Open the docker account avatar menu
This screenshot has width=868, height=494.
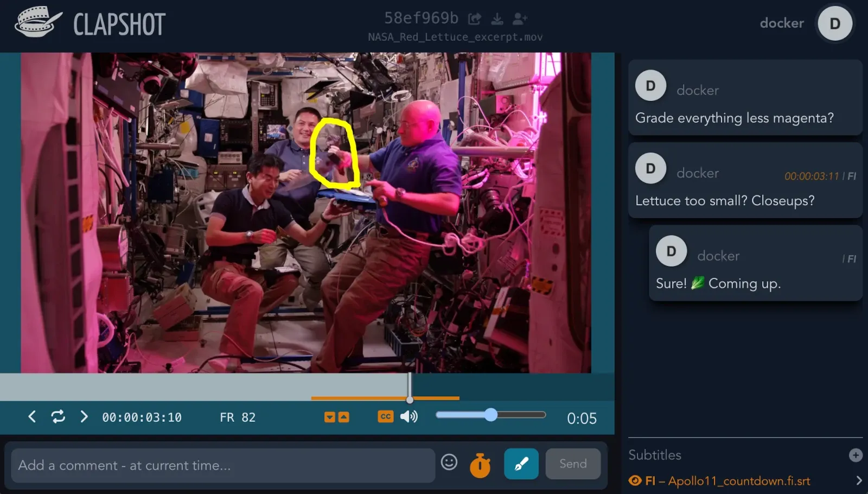click(834, 23)
